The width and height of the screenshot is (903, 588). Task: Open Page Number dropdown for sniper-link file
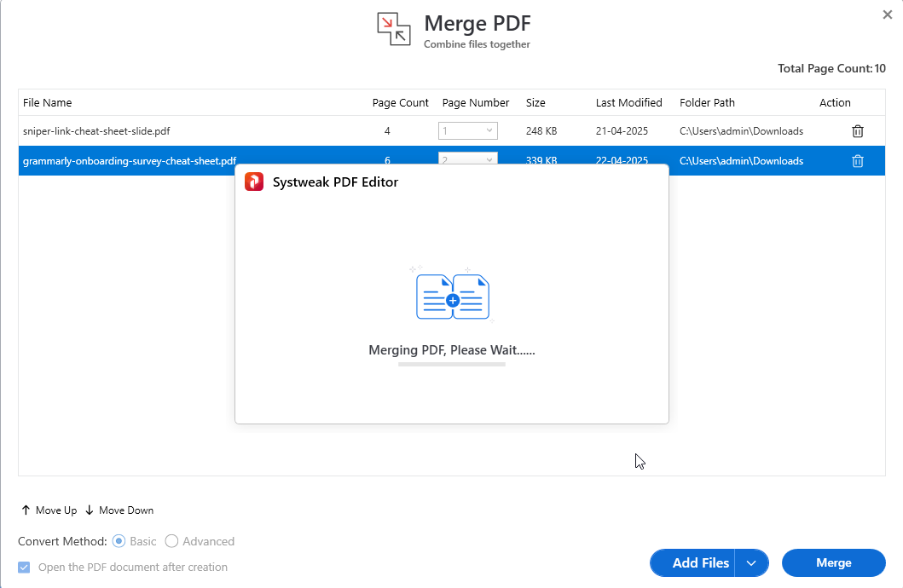pyautogui.click(x=467, y=130)
